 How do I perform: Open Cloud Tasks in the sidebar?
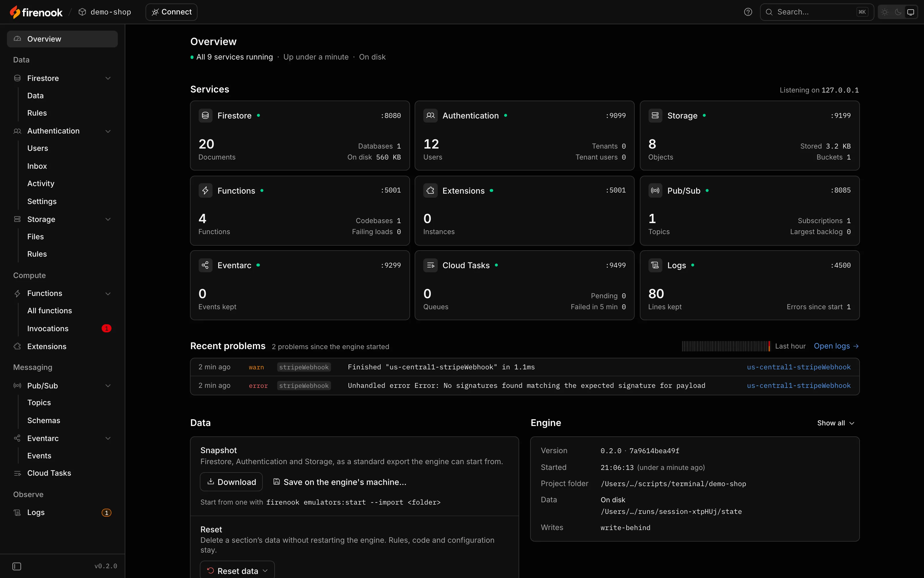tap(49, 473)
